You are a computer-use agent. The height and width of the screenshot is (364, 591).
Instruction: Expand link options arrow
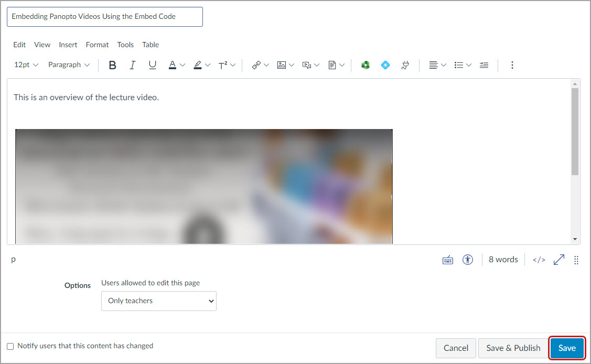pos(266,65)
